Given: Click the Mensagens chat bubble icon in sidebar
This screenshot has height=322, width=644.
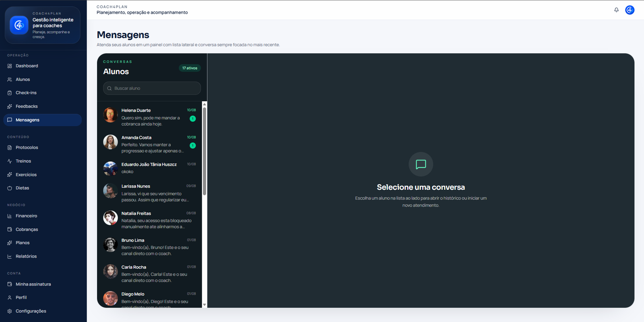Looking at the screenshot, I should click(x=10, y=120).
